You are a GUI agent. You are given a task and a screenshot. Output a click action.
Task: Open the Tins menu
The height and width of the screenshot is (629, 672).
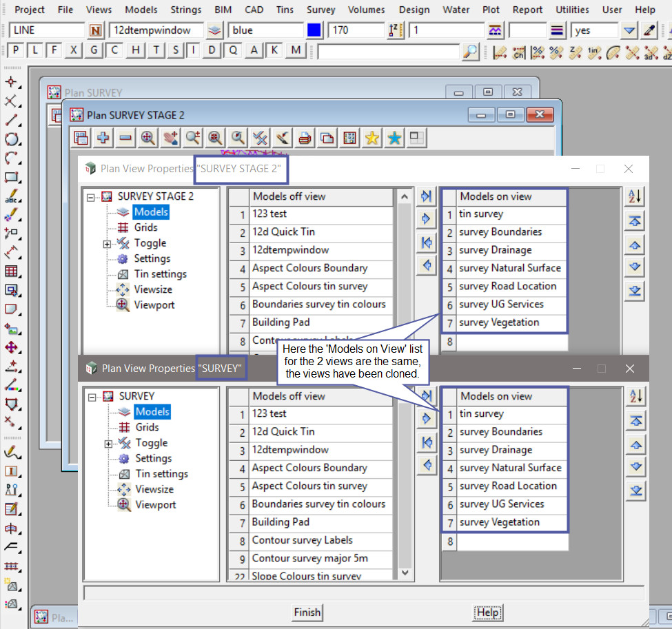tap(285, 10)
